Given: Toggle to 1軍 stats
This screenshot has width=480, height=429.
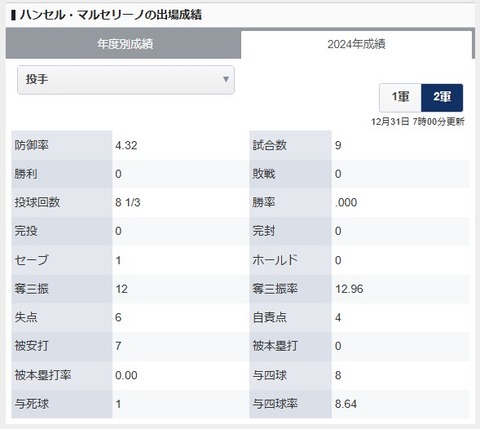Looking at the screenshot, I should (x=400, y=97).
